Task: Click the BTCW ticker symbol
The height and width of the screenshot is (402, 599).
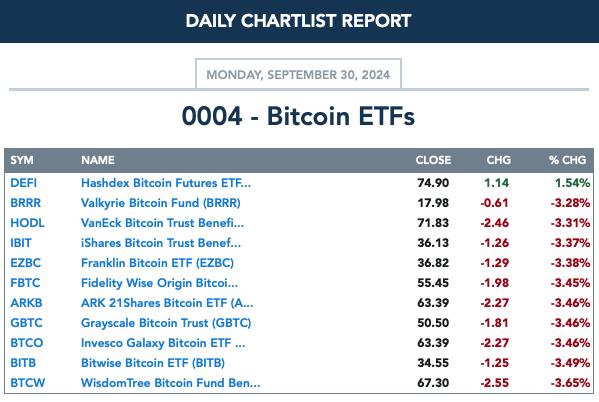Action: pos(28,383)
